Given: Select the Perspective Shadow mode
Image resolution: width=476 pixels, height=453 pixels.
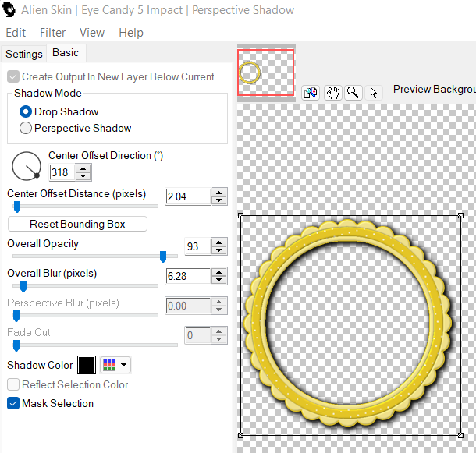Looking at the screenshot, I should point(26,128).
